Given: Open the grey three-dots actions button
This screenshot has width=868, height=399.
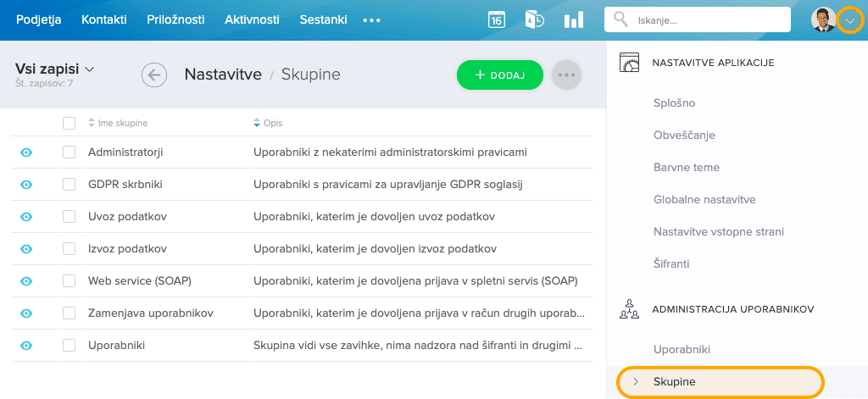Looking at the screenshot, I should pyautogui.click(x=566, y=75).
